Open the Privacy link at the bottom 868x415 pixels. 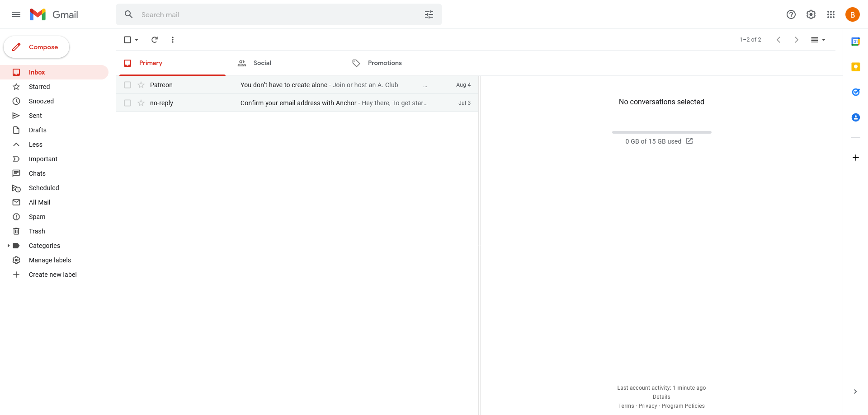[647, 406]
